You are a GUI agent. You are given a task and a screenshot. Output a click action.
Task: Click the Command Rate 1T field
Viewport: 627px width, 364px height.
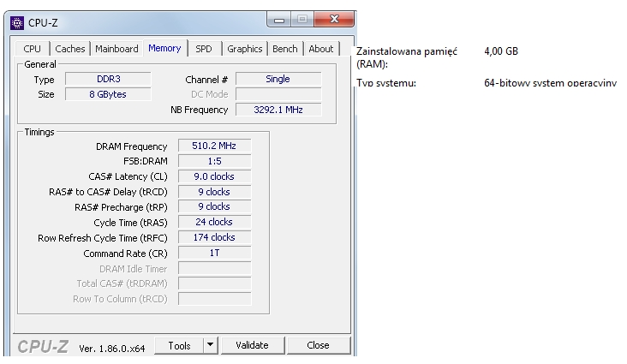pyautogui.click(x=214, y=254)
